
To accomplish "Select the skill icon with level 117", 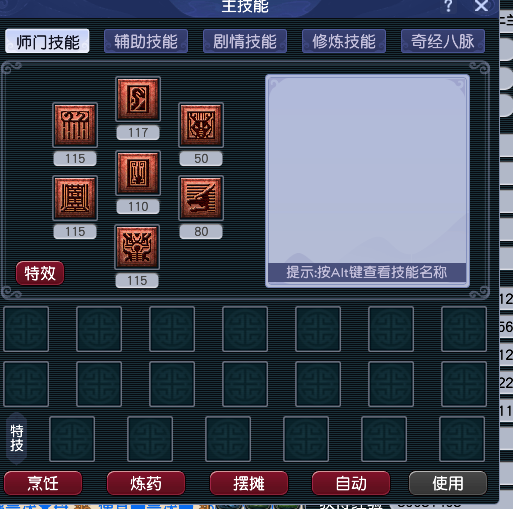I will pyautogui.click(x=138, y=99).
